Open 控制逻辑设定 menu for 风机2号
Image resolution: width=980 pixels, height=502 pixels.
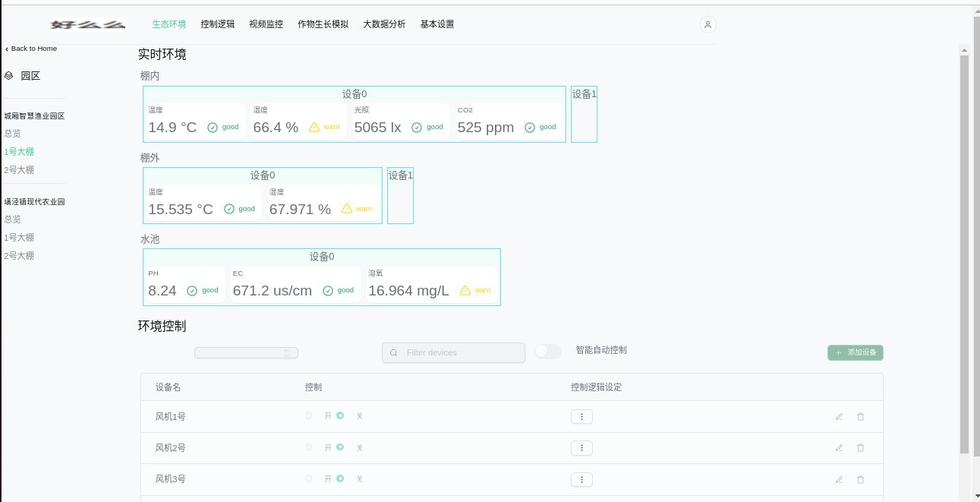(581, 448)
